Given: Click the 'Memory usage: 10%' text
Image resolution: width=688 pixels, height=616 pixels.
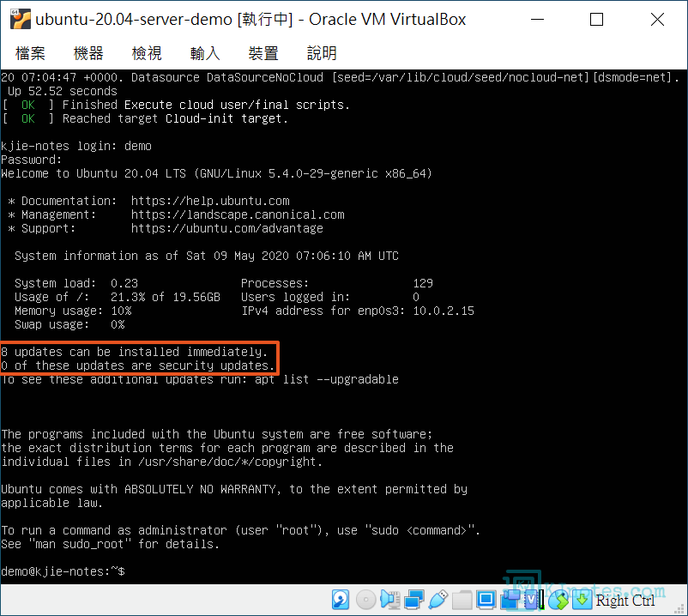Looking at the screenshot, I should (x=73, y=311).
